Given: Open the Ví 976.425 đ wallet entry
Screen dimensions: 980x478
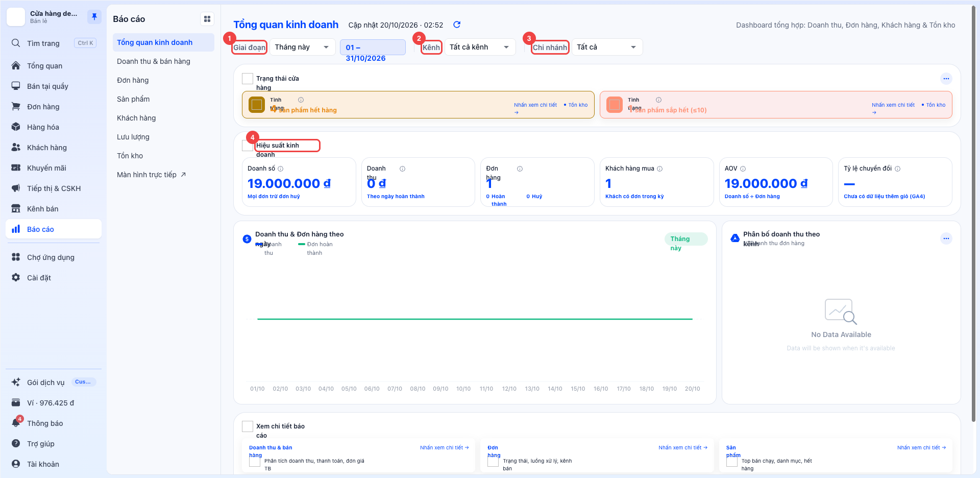Looking at the screenshot, I should click(54, 402).
